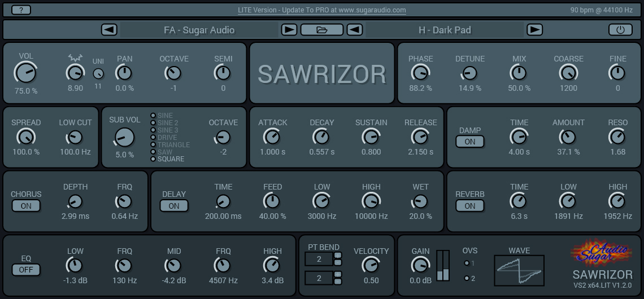644x299 pixels.
Task: Go to next preset right of H - Dark Pad
Action: [534, 29]
